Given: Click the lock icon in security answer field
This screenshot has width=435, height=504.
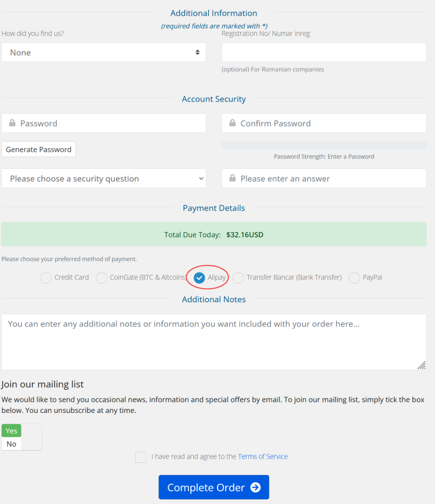Looking at the screenshot, I should pos(233,178).
